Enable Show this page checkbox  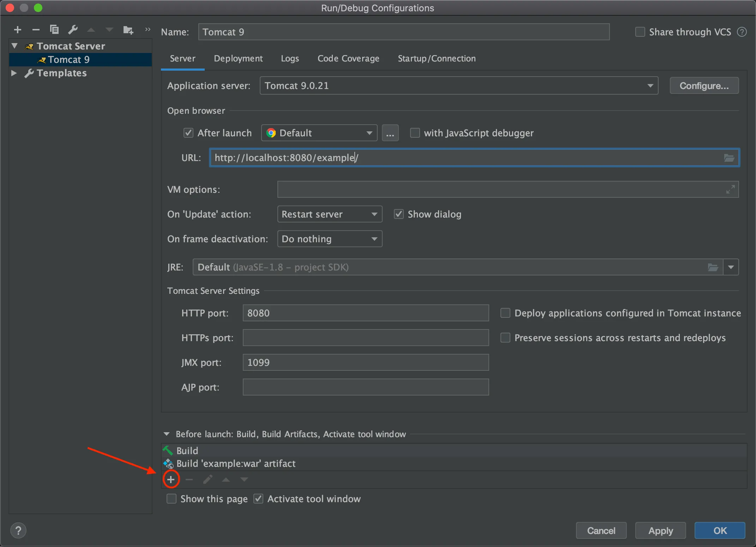172,499
